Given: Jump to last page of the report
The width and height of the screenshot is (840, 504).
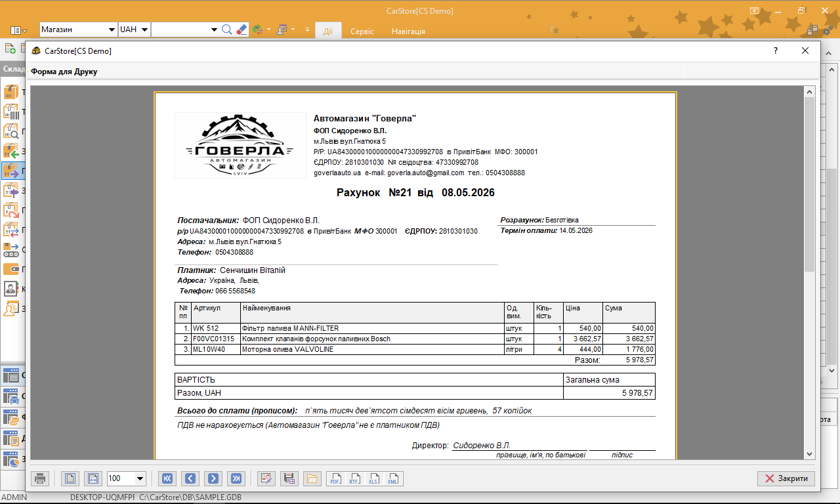Looking at the screenshot, I should pyautogui.click(x=236, y=478).
